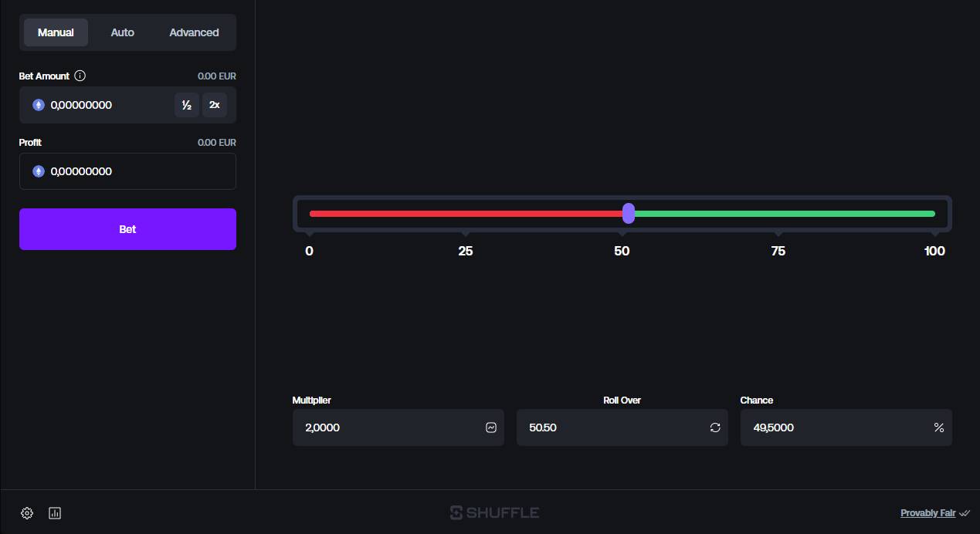The height and width of the screenshot is (534, 980).
Task: Halve the bet with the ½ button
Action: tap(186, 105)
